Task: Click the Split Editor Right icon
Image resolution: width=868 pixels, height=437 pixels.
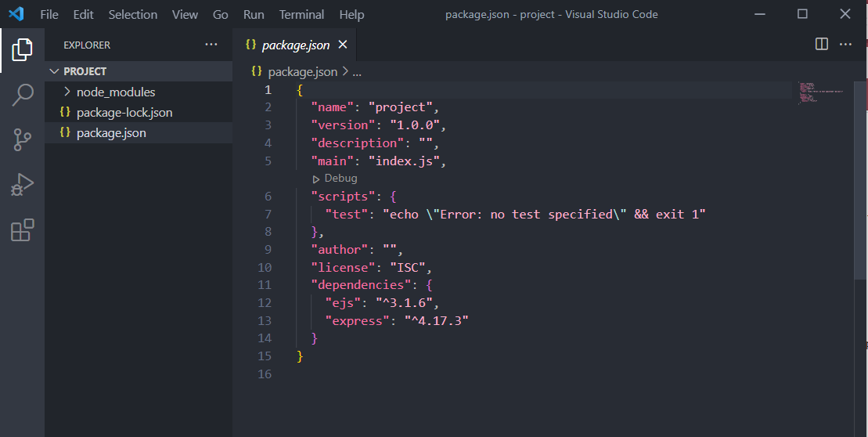Action: tap(822, 45)
